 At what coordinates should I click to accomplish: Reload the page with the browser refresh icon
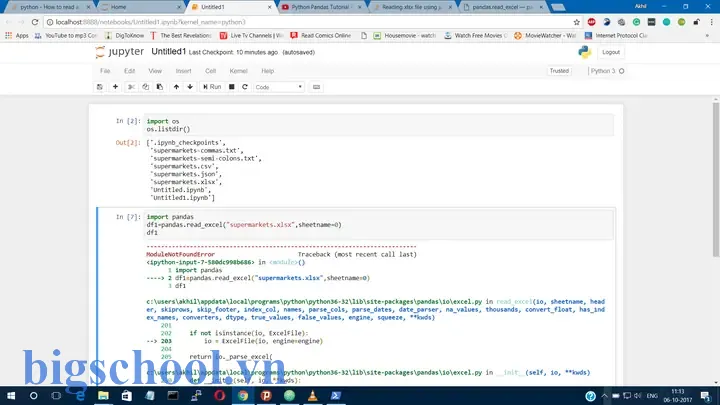[x=35, y=22]
